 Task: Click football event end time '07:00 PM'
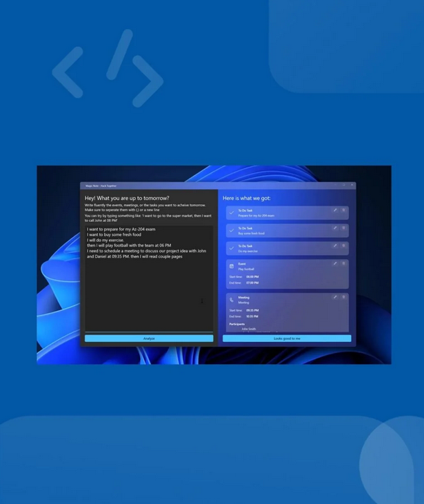[252, 283]
